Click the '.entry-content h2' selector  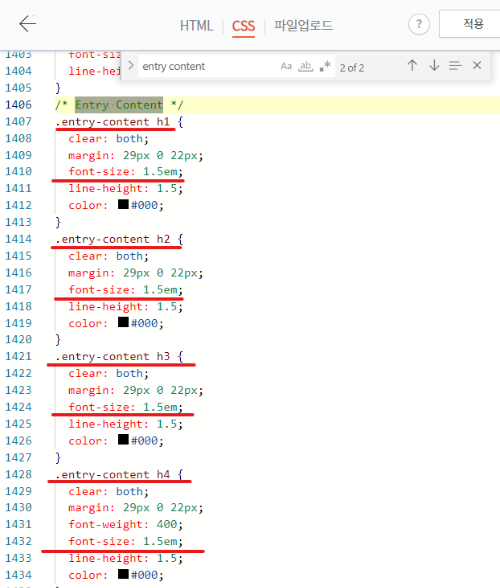(x=113, y=239)
